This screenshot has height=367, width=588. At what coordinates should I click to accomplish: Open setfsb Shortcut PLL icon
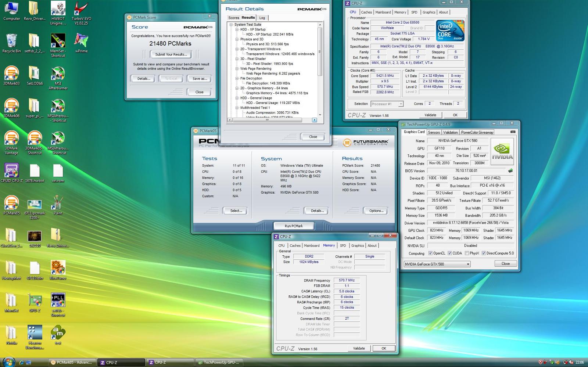click(58, 305)
